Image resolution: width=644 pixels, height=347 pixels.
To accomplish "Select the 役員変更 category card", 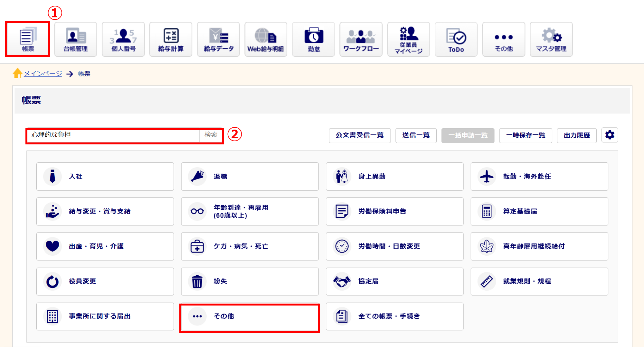I will (105, 281).
